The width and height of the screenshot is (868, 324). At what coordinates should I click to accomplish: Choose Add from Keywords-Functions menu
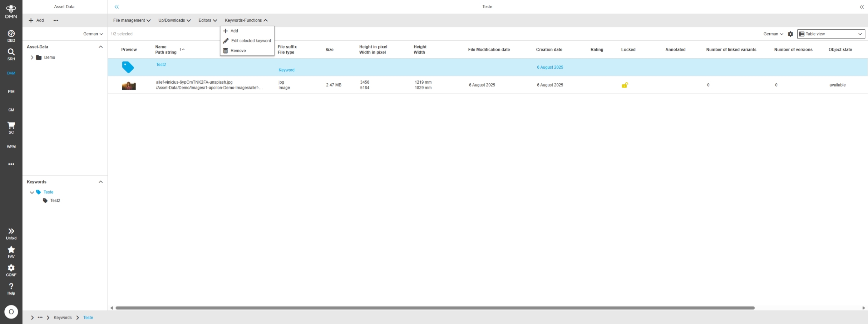(x=247, y=31)
